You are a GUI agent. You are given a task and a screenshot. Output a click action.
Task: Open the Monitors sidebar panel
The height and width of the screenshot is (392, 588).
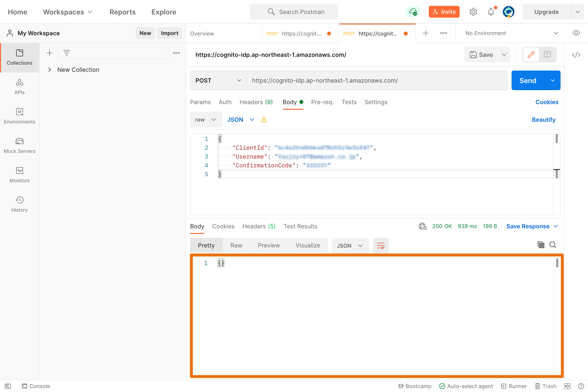pyautogui.click(x=20, y=175)
